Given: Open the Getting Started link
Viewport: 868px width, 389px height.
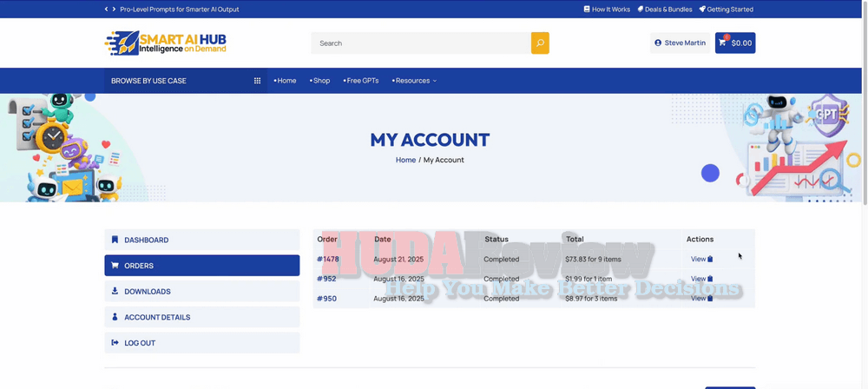Looking at the screenshot, I should click(726, 10).
